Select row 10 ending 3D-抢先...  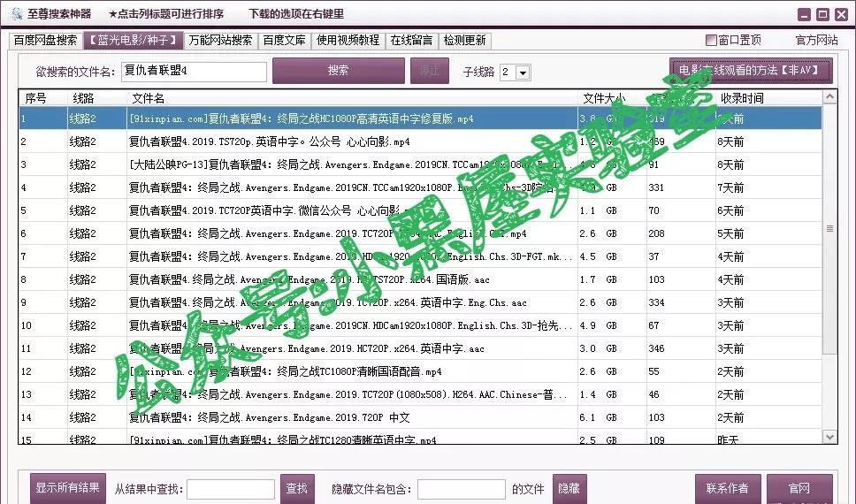[x=420, y=325]
